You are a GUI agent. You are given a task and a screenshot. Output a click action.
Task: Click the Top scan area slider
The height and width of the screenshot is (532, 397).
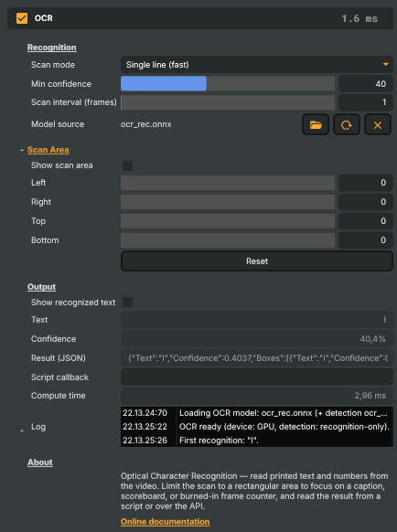tap(228, 221)
